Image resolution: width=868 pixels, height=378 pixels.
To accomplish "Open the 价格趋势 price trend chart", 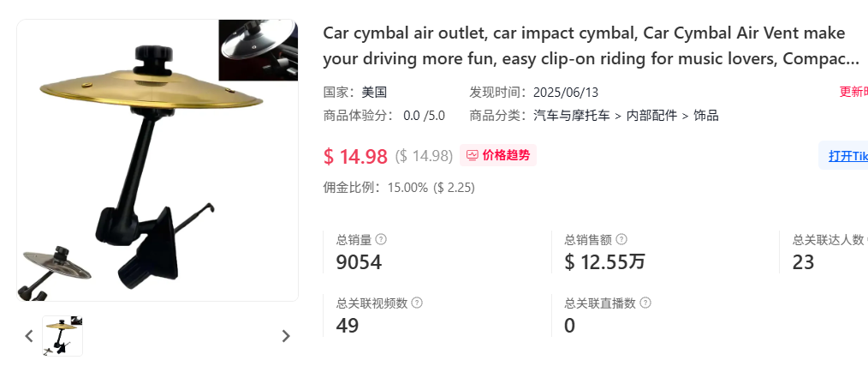I will pyautogui.click(x=498, y=155).
